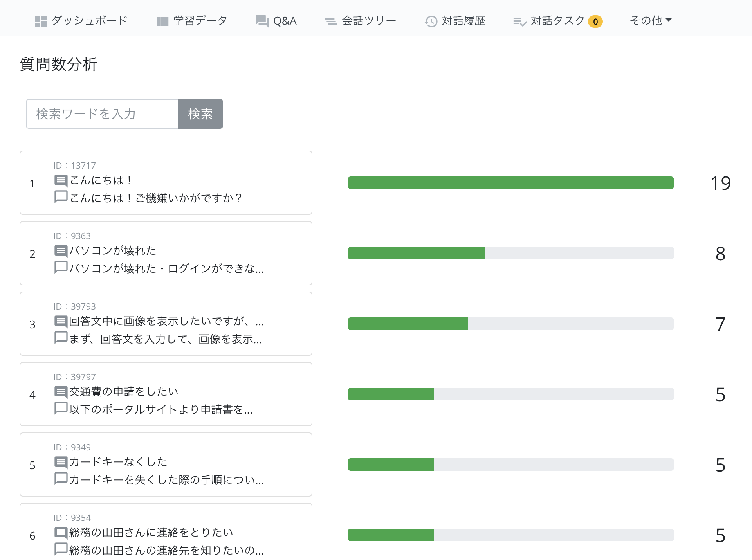Image resolution: width=752 pixels, height=560 pixels.
Task: Open the 会話ツリー menu item
Action: point(369,21)
